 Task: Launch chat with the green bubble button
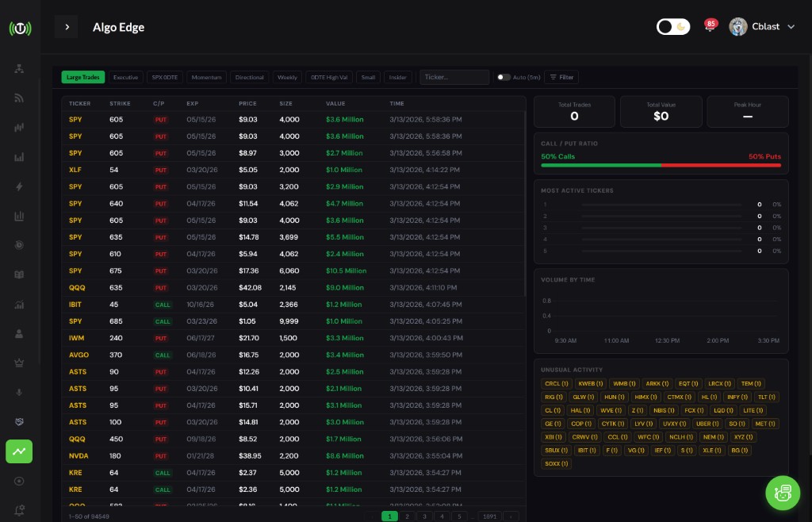pos(783,493)
